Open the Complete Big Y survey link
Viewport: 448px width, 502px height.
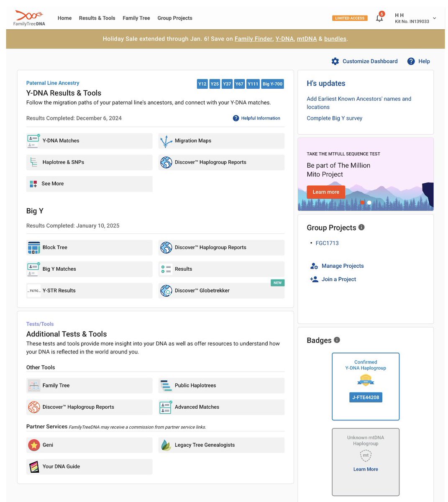[335, 118]
